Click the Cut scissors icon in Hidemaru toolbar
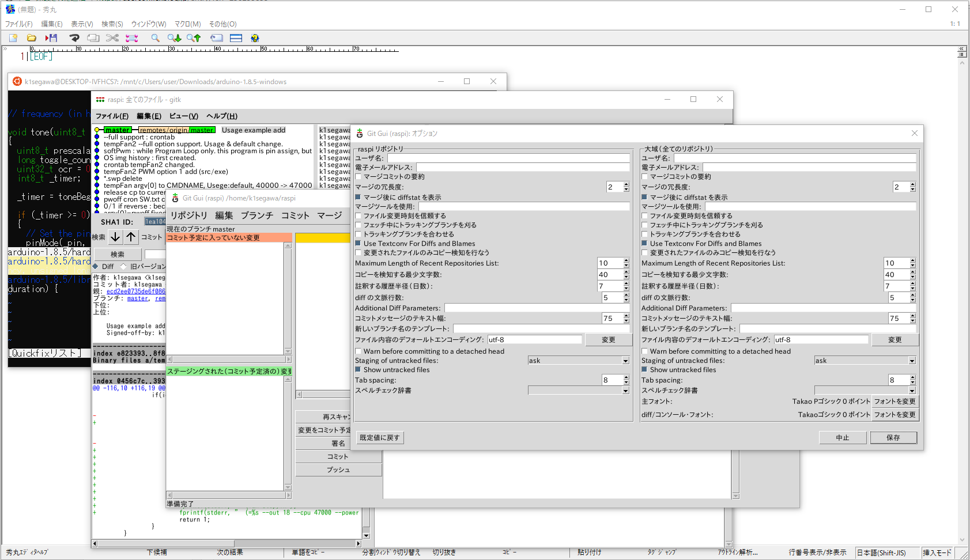This screenshot has width=970, height=560. click(112, 38)
